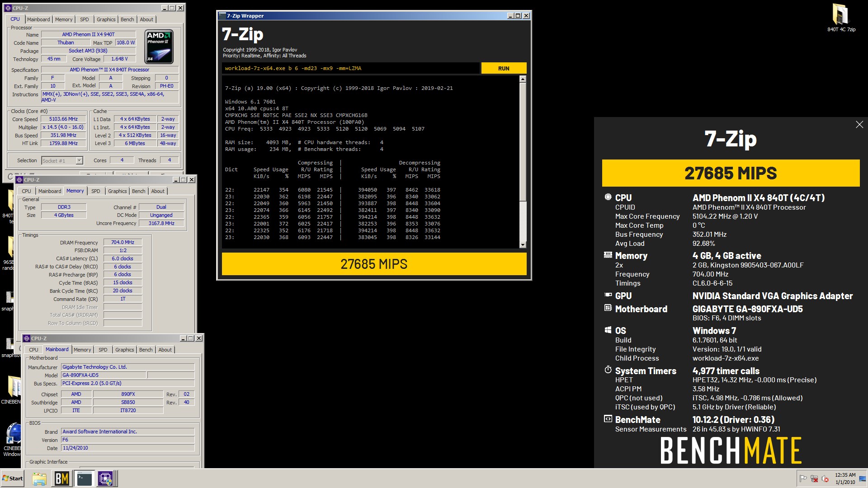Open Graphics tab in the top CPU-Z window
The height and width of the screenshot is (488, 868).
[x=106, y=19]
